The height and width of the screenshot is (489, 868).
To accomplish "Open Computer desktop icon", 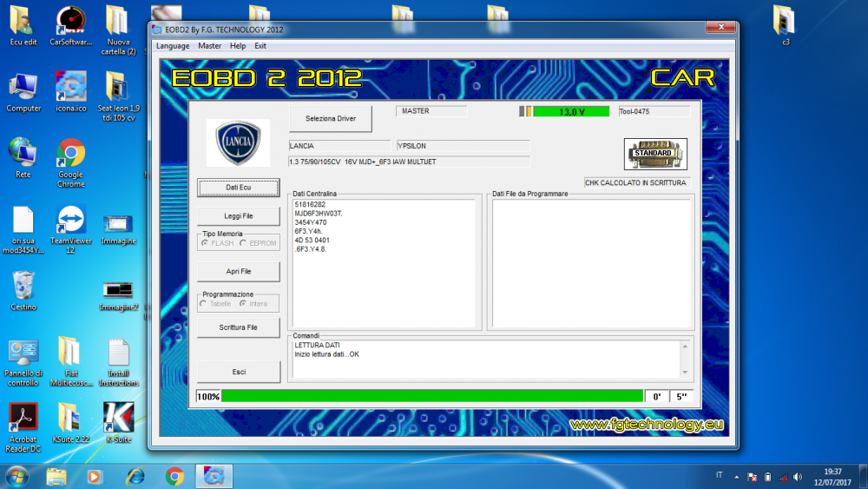I will [x=23, y=92].
